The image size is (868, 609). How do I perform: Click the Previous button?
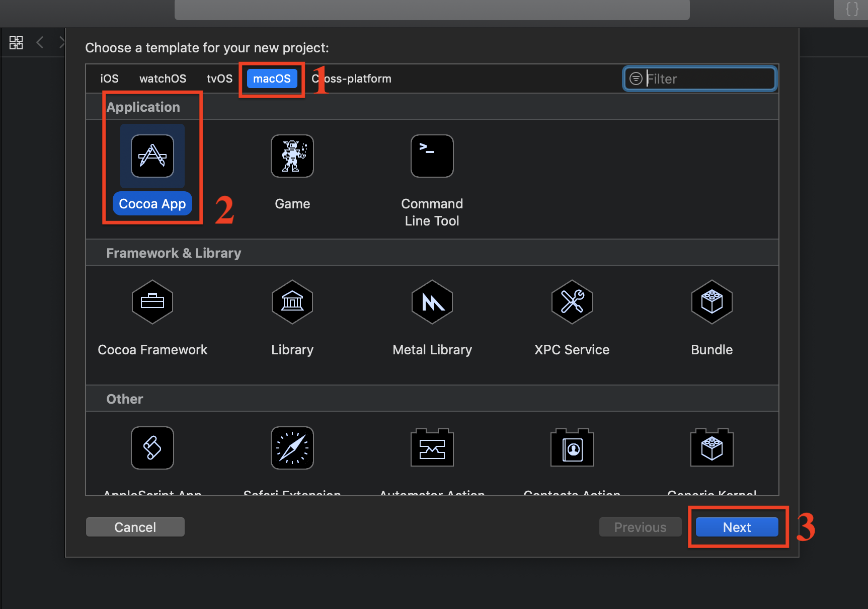point(641,527)
